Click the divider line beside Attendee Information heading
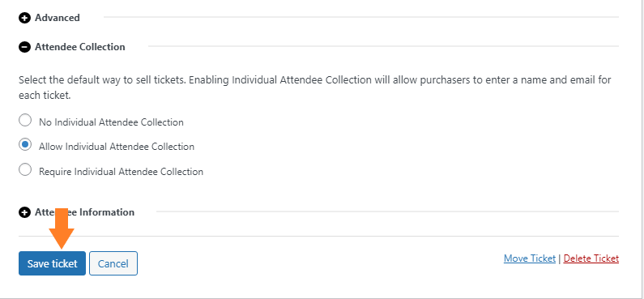644x299 pixels. (x=387, y=211)
